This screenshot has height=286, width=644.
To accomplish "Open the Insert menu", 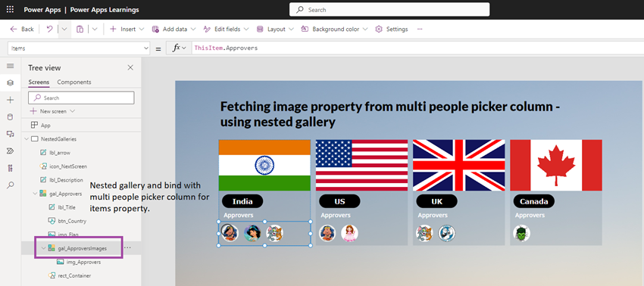I will pos(127,30).
